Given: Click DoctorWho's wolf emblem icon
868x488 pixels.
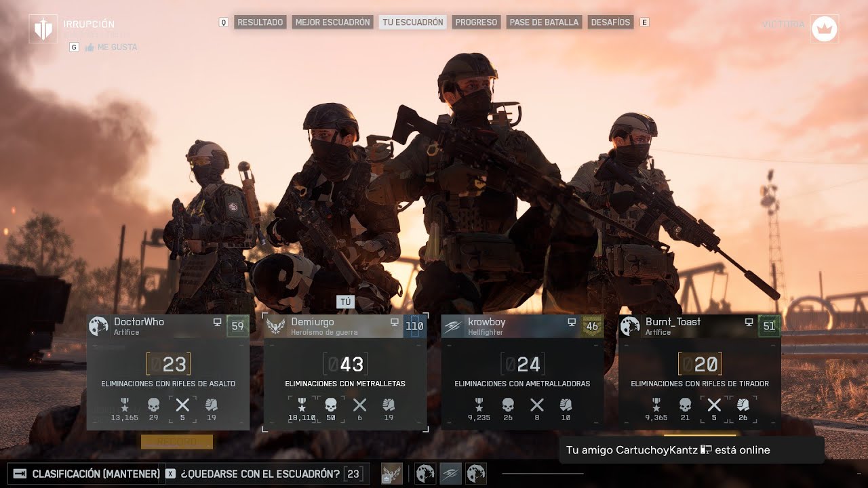Looking at the screenshot, I should coord(98,326).
